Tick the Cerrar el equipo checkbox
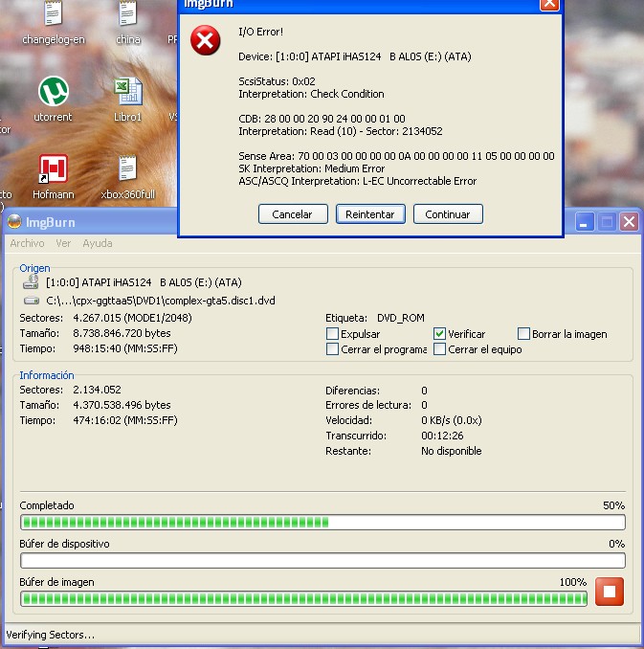 (x=439, y=349)
